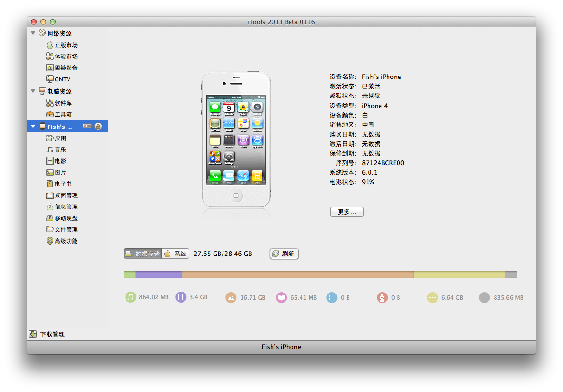Click the device type value iPhone 4
This screenshot has height=392, width=563.
point(375,106)
